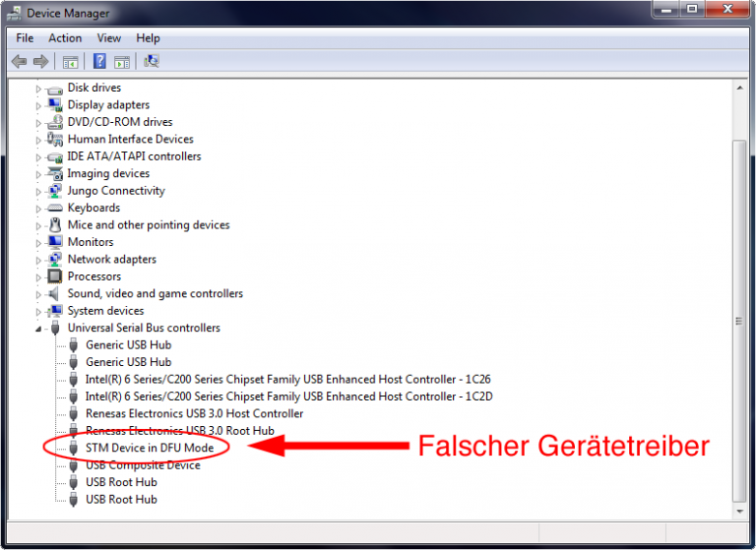Click the Disk drives category icon

click(x=55, y=90)
